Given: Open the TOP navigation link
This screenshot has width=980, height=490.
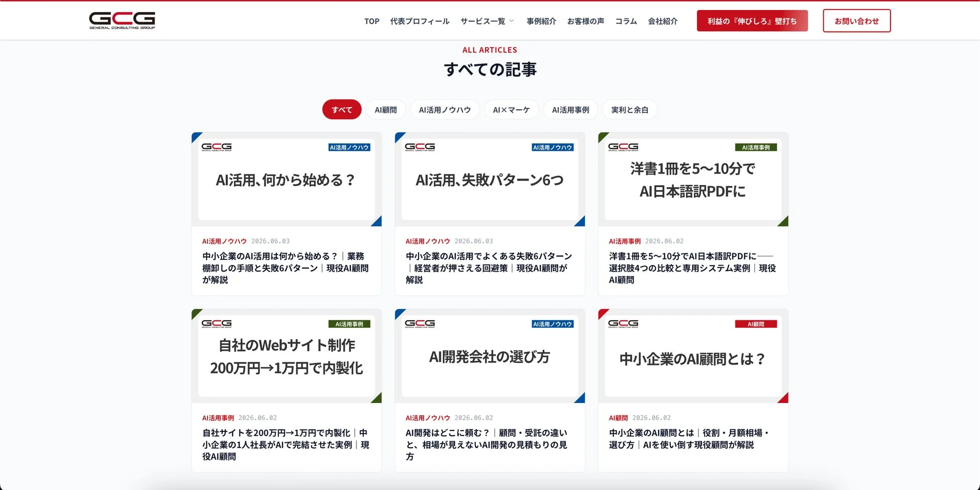Looking at the screenshot, I should 372,21.
